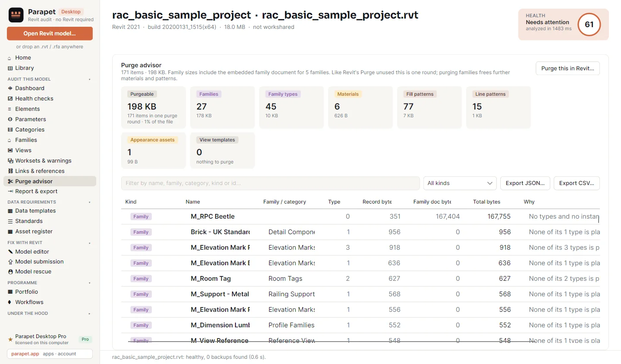Click the Families icon in sidebar
The image size is (621, 364).
tap(10, 140)
